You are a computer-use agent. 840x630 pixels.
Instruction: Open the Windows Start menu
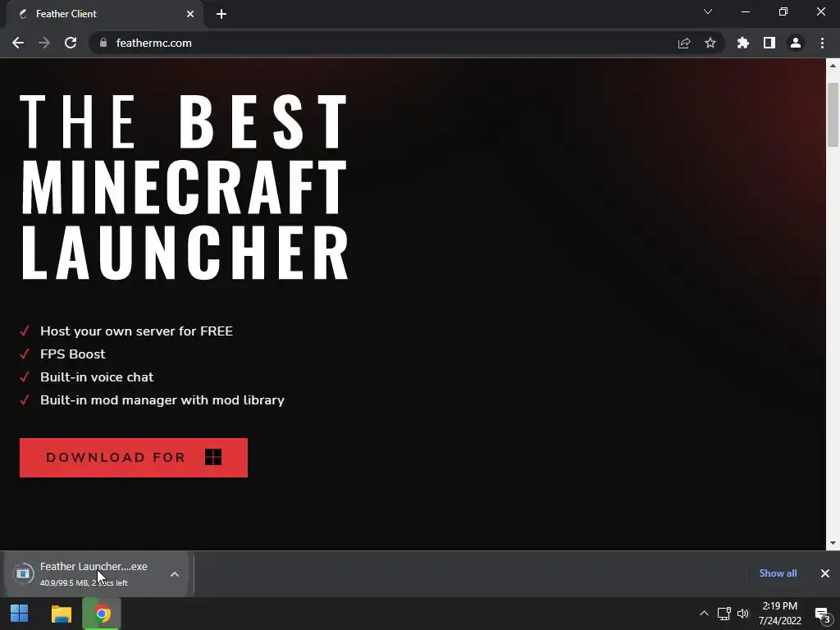[x=20, y=614]
